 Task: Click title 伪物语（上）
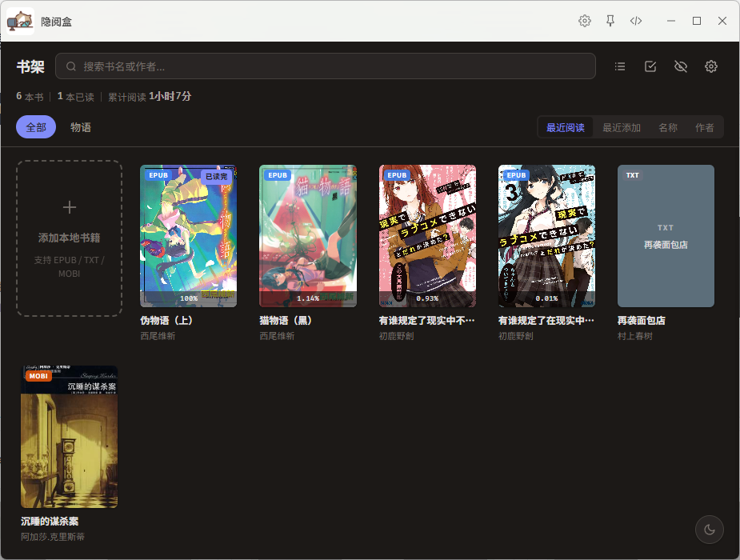pyautogui.click(x=166, y=320)
